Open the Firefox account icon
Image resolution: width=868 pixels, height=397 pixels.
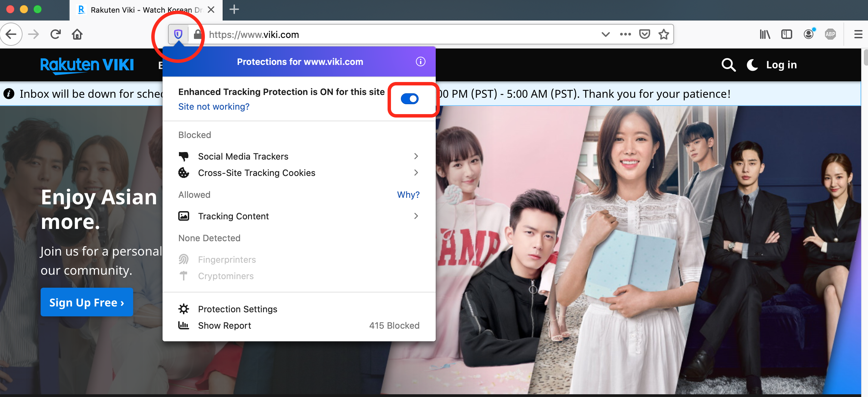pyautogui.click(x=809, y=34)
